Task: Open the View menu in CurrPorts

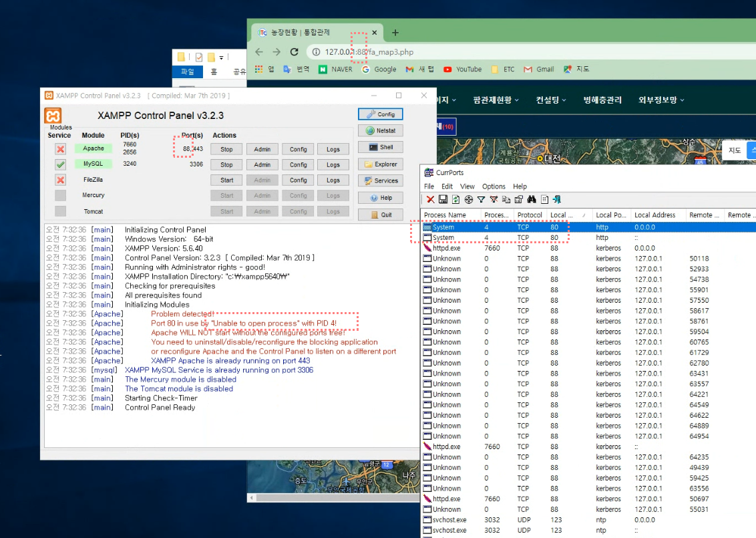Action: (x=467, y=186)
